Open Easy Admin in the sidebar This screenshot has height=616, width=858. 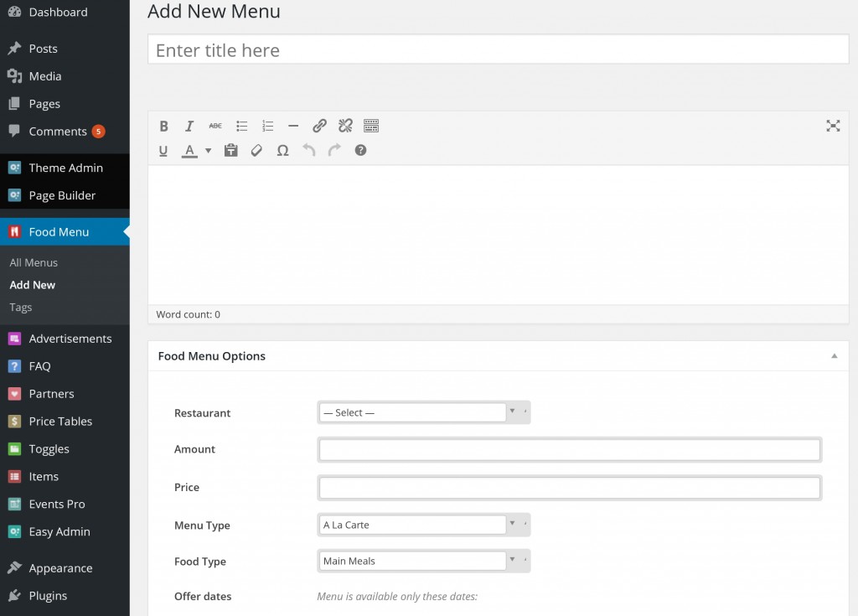click(65, 531)
